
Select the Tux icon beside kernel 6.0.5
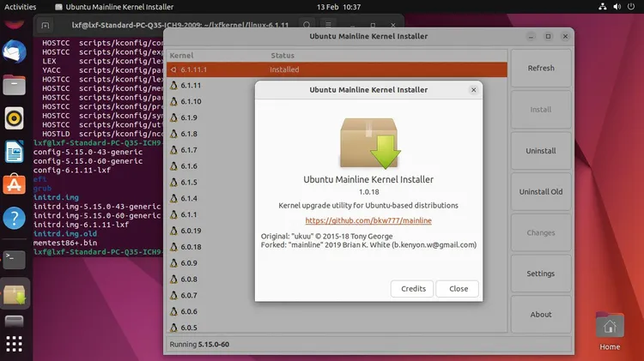tap(173, 328)
